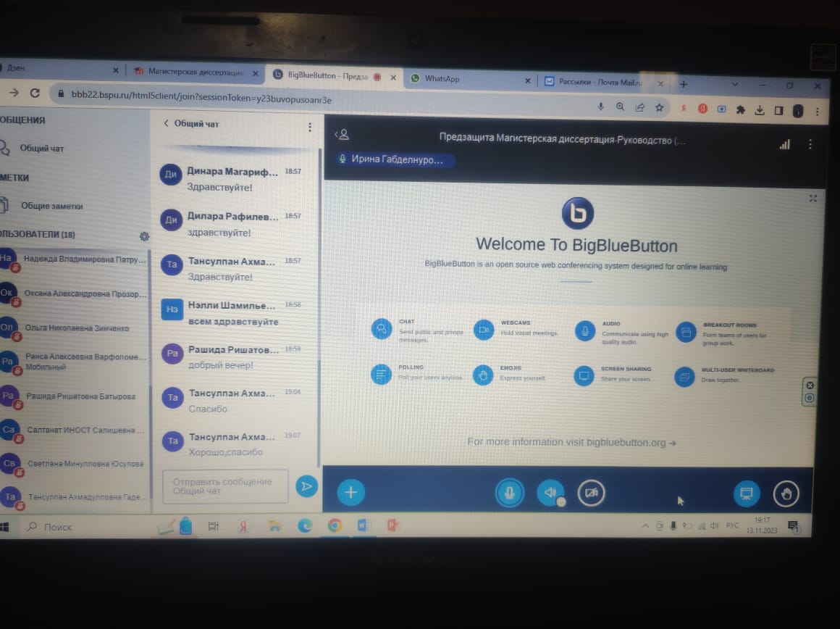Click the raise hand button
Viewport: 840px width, 629px height.
786,494
